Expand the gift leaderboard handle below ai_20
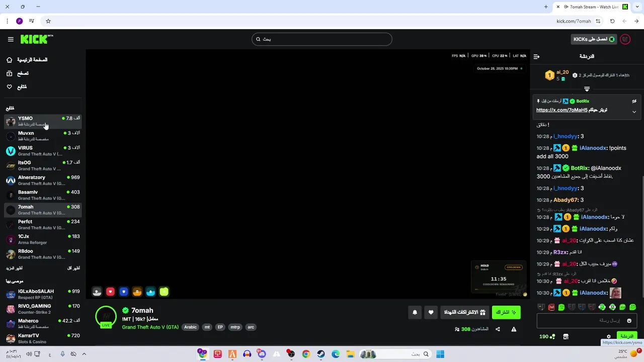 click(587, 89)
